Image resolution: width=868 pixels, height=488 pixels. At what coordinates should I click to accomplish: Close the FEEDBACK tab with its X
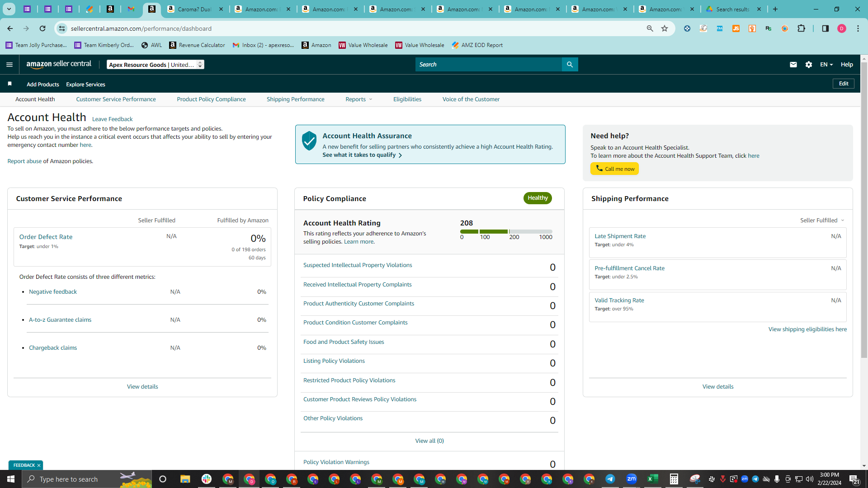39,465
